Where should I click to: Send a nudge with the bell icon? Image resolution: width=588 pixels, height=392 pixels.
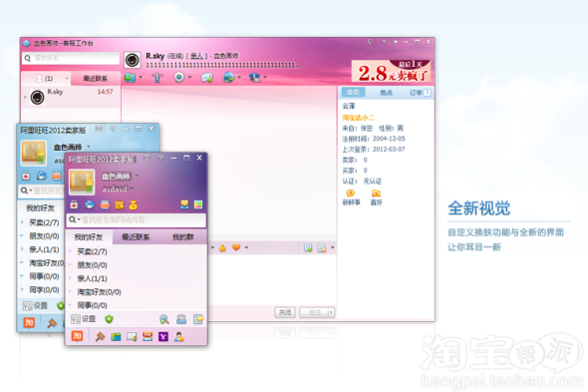tap(223, 247)
